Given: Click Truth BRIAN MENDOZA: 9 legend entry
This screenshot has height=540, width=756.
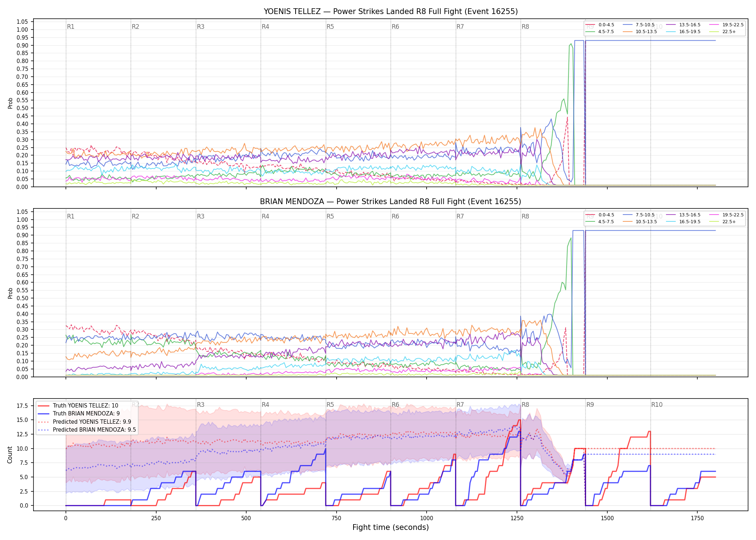Looking at the screenshot, I should click(x=79, y=414).
